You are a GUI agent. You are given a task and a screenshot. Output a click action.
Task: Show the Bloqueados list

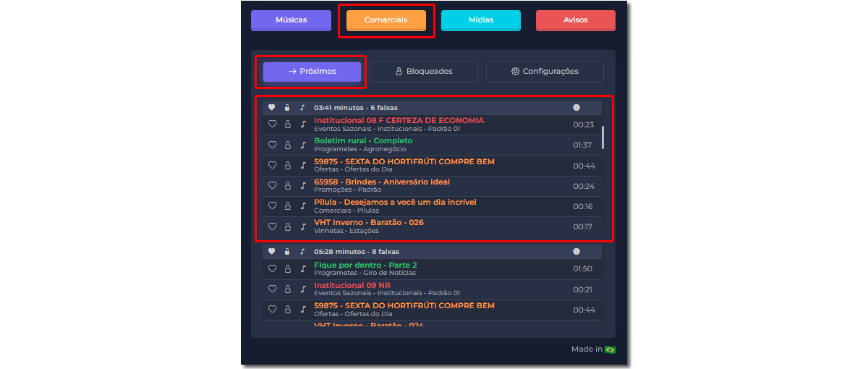pyautogui.click(x=423, y=72)
